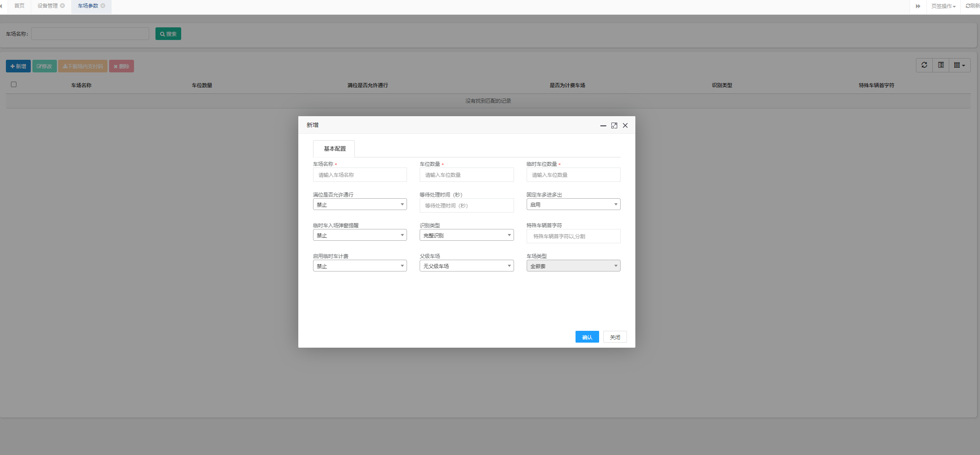
Task: Click the 关闭 button in dialog
Action: click(x=615, y=337)
